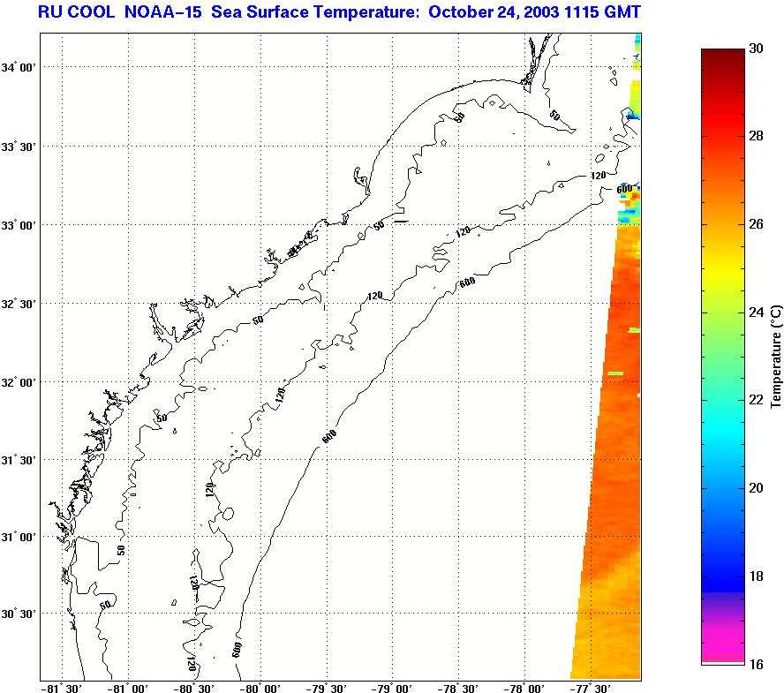Viewport: 784px width, 693px height.
Task: Click the 24 tick label on the colorbar
Action: (x=756, y=313)
